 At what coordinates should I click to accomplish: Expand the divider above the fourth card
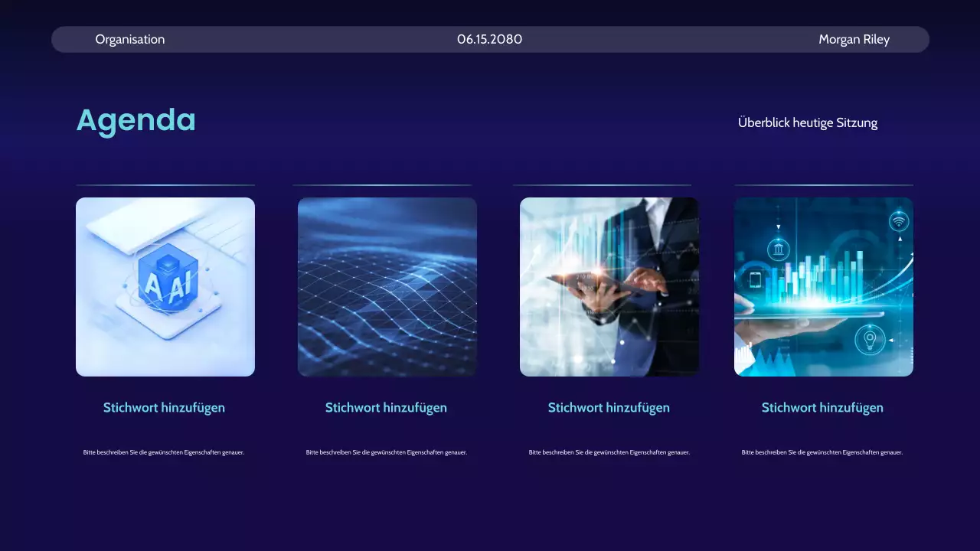[x=823, y=185]
